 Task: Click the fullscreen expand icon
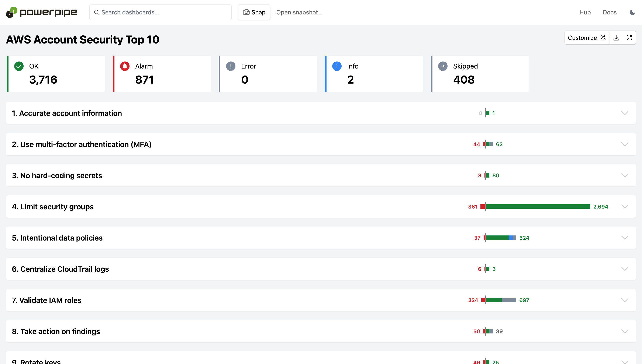click(x=629, y=38)
